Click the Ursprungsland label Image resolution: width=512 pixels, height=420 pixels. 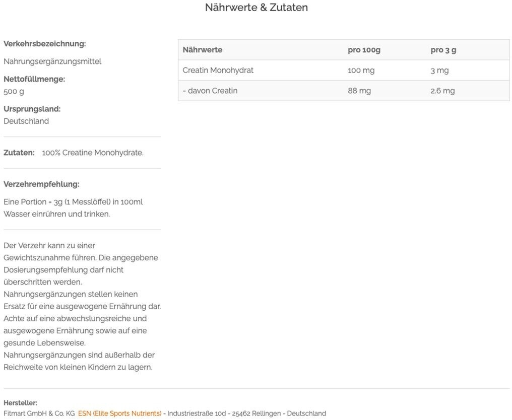point(32,109)
